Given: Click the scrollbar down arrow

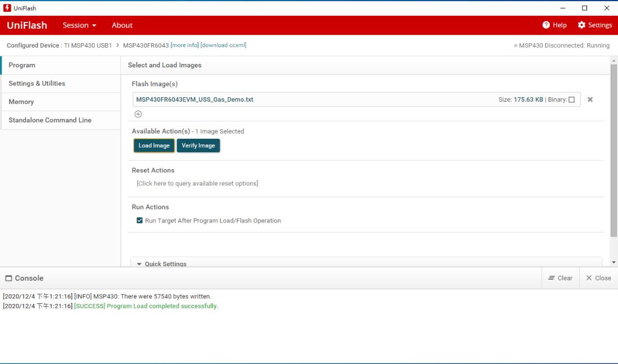Looking at the screenshot, I should coord(614,262).
